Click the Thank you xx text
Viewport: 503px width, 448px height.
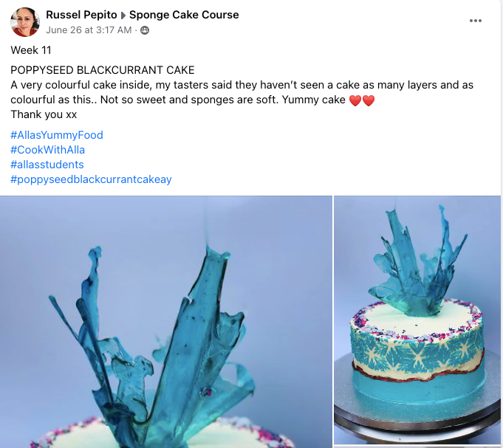pos(44,114)
